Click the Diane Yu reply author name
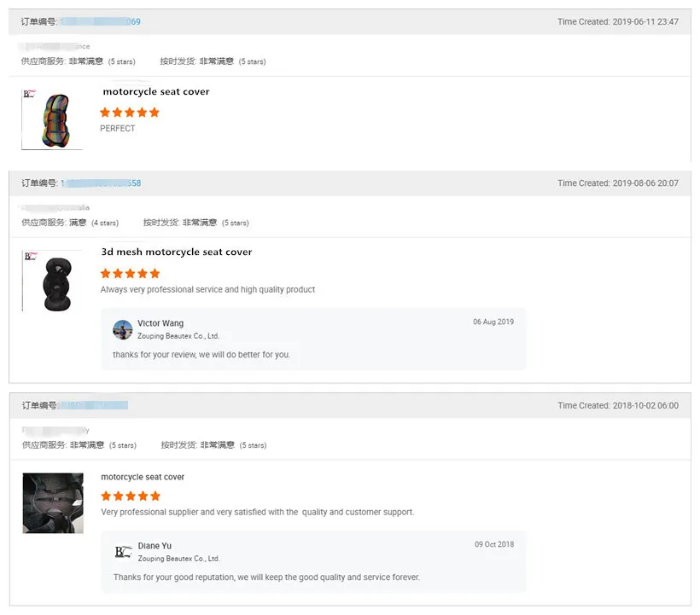Image resolution: width=700 pixels, height=615 pixels. (155, 546)
